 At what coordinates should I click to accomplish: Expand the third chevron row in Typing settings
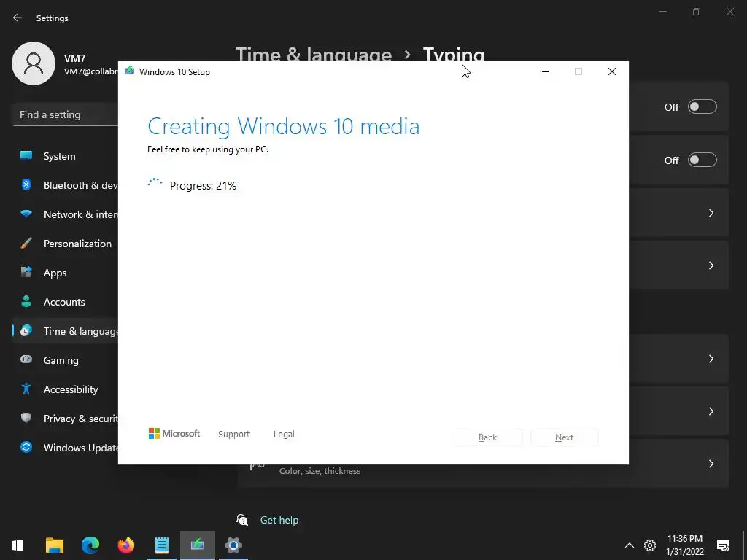coord(711,359)
